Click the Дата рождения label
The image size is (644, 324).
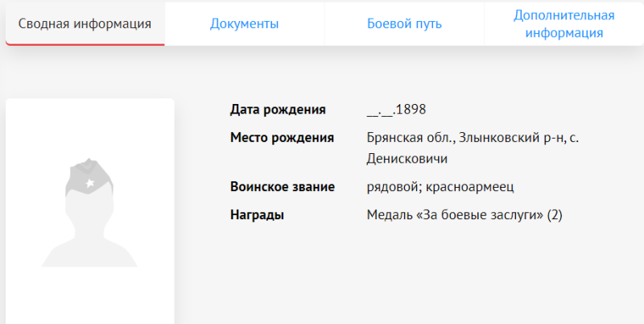click(278, 110)
